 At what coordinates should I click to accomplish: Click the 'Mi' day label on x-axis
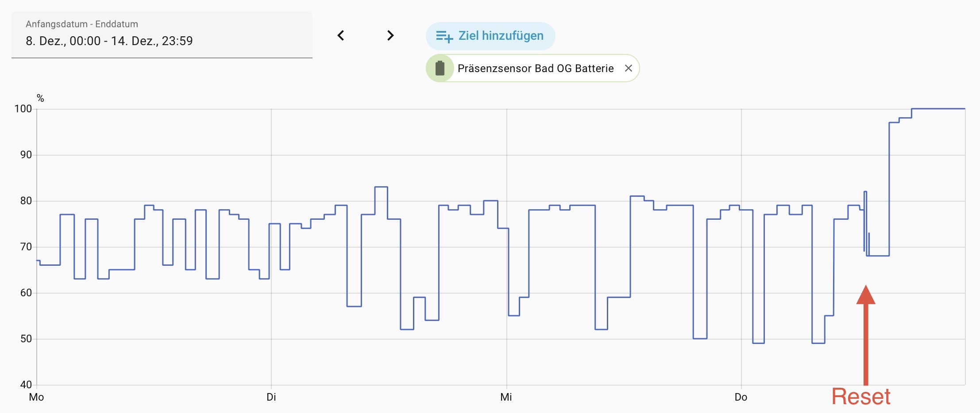(506, 397)
